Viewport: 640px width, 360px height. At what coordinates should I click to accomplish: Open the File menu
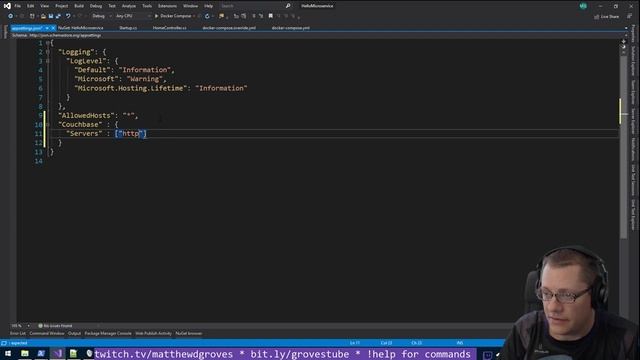[18, 6]
